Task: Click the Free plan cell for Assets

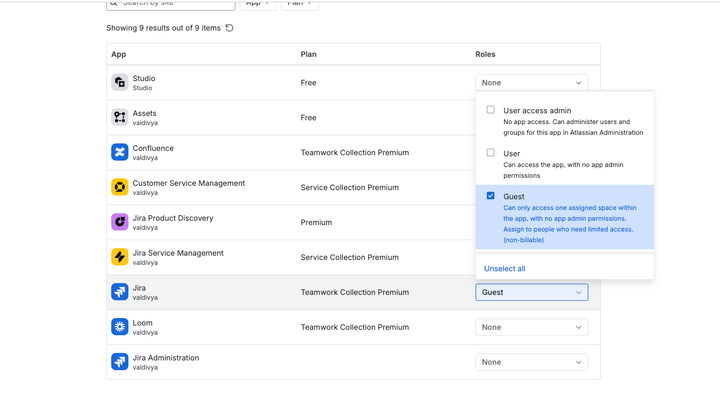Action: coord(308,118)
